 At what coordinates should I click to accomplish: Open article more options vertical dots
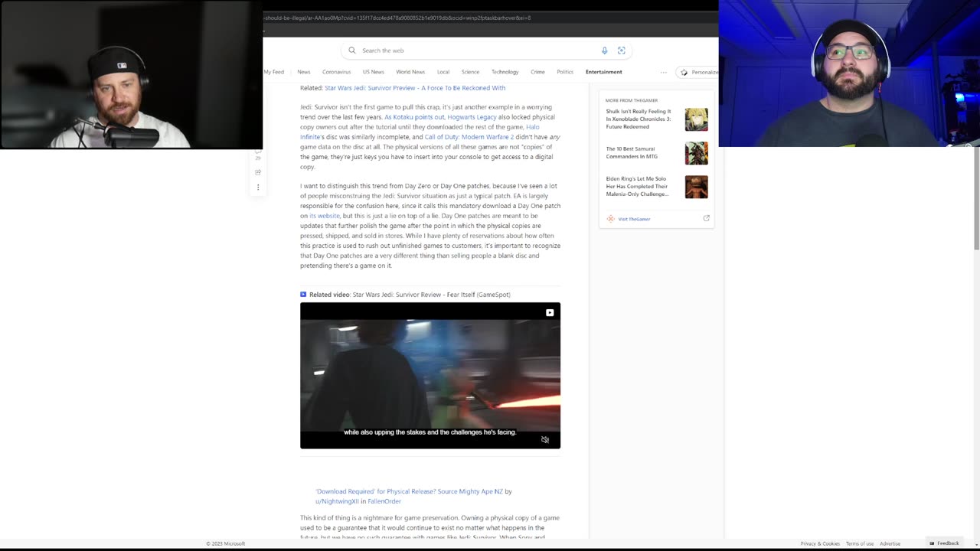click(258, 187)
